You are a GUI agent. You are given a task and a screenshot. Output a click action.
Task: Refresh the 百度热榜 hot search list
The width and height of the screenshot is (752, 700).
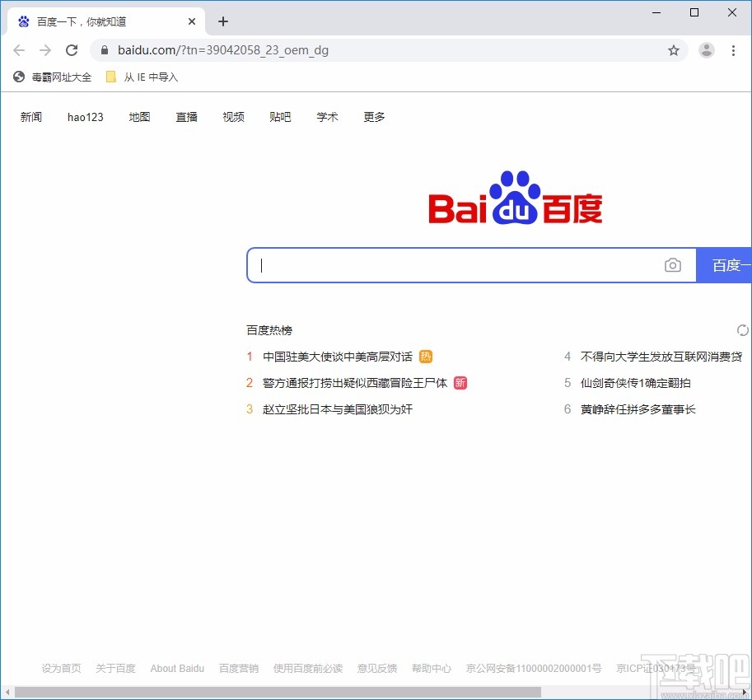point(742,329)
